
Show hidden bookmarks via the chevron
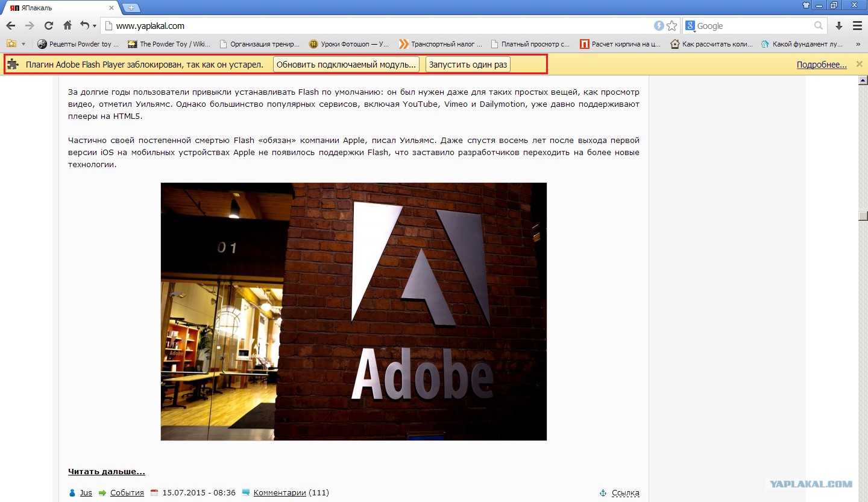click(858, 44)
